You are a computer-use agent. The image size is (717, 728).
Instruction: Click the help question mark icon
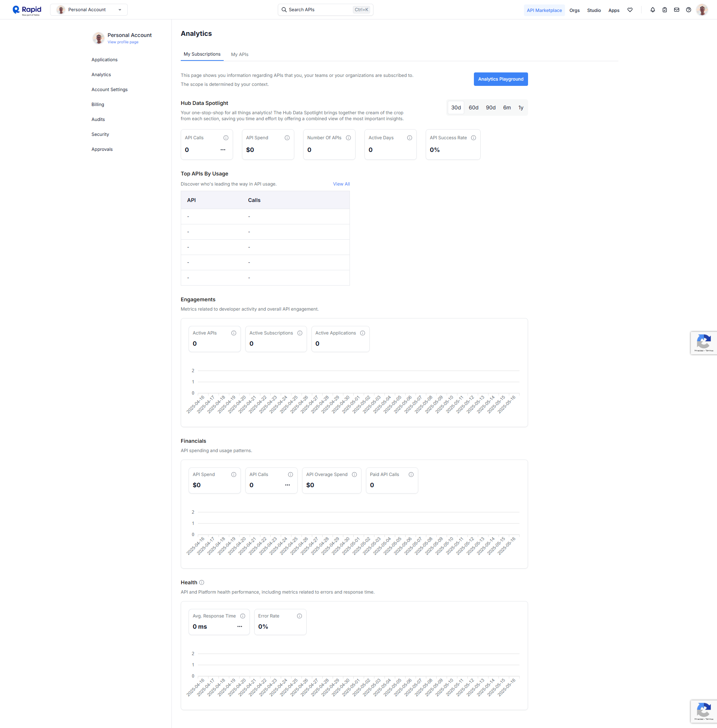[688, 10]
